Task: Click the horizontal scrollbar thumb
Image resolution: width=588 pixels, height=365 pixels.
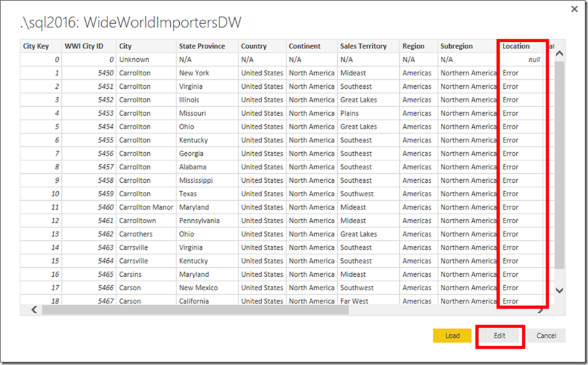Action: point(195,309)
